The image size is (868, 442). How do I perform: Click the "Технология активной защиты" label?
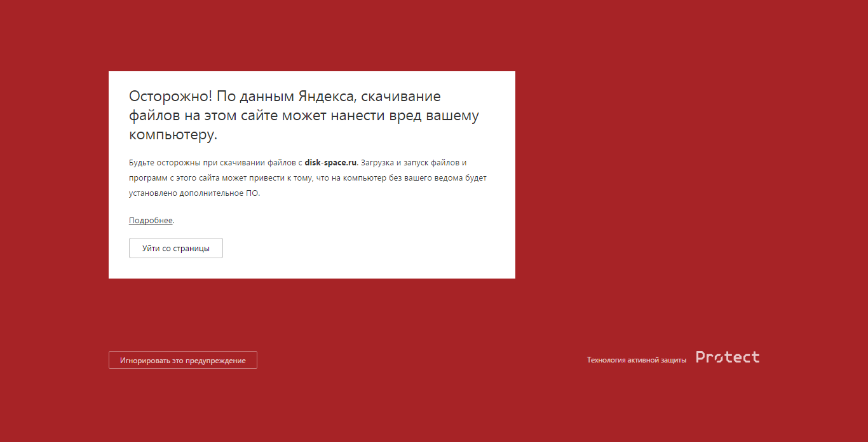(x=636, y=360)
